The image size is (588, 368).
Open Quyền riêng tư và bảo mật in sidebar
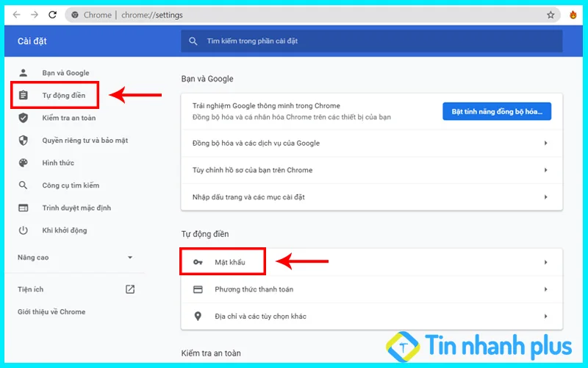(85, 140)
